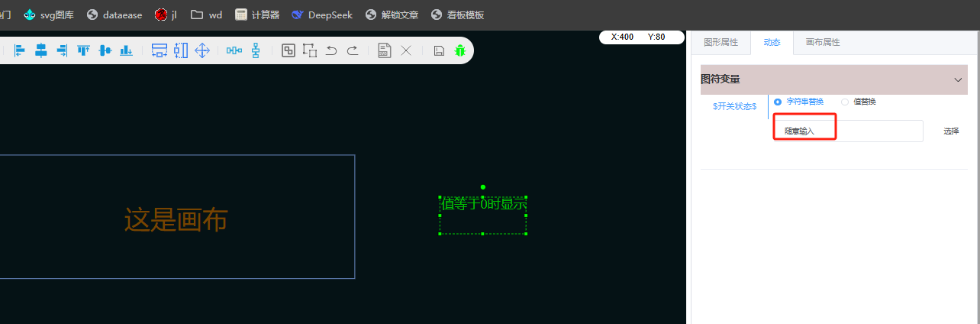Click the align right toolbar icon
Viewport: 980px width, 324px height.
[x=62, y=50]
